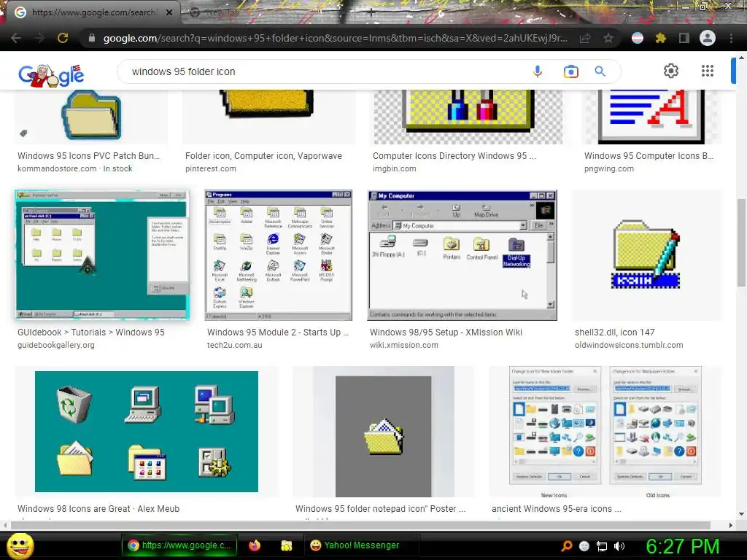Open Firefox from the taskbar
This screenshot has height=560, width=747.
[x=255, y=545]
